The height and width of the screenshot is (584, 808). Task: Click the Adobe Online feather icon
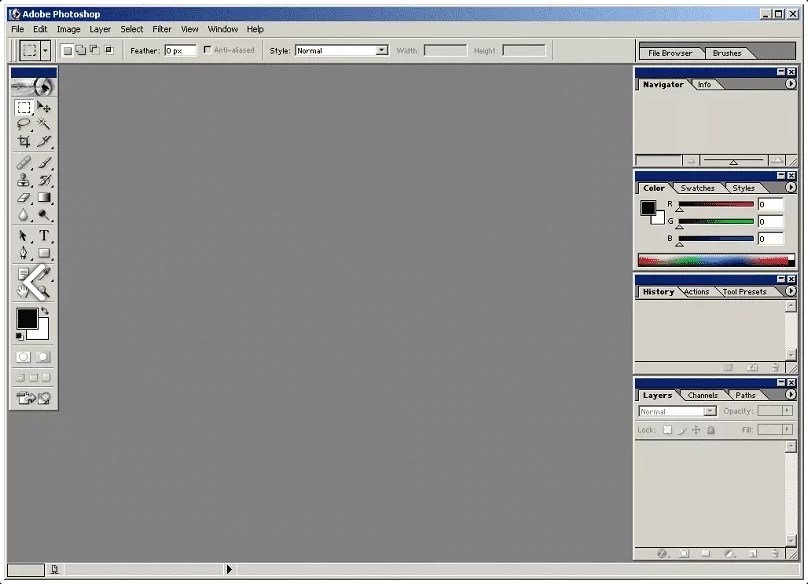point(34,87)
